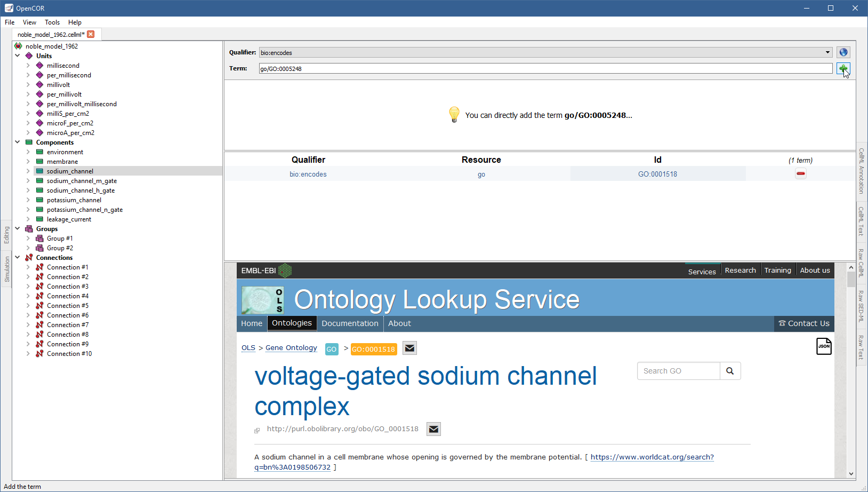Remove the GO:0001518 term with red minus
868x492 pixels.
click(800, 173)
